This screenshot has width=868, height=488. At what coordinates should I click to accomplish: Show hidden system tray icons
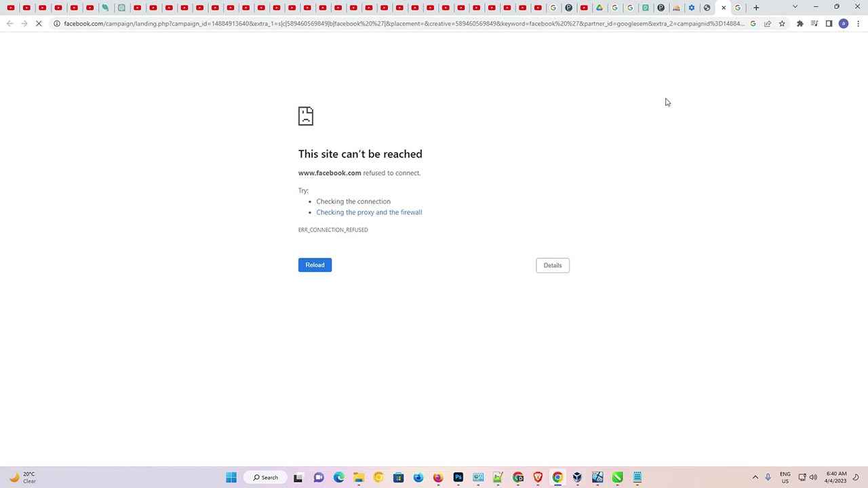coord(755,477)
